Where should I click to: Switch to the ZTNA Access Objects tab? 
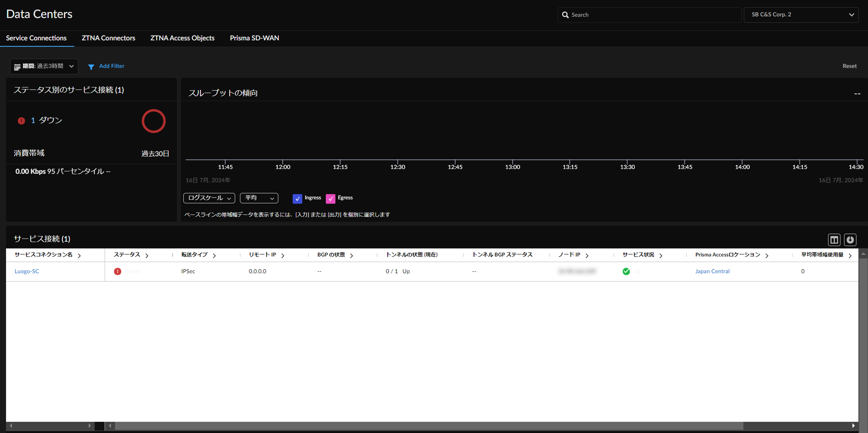(x=182, y=38)
